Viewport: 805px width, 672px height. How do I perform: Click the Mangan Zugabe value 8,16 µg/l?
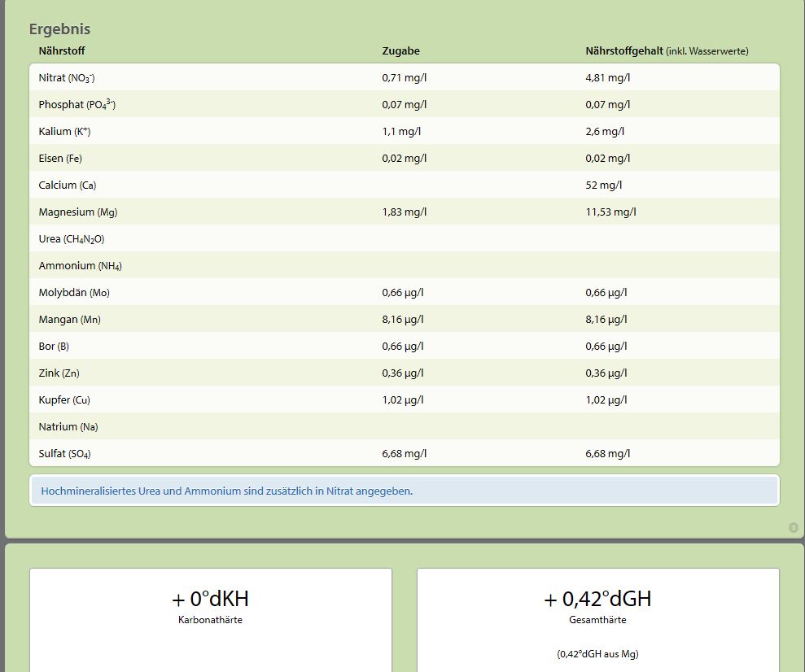click(402, 320)
